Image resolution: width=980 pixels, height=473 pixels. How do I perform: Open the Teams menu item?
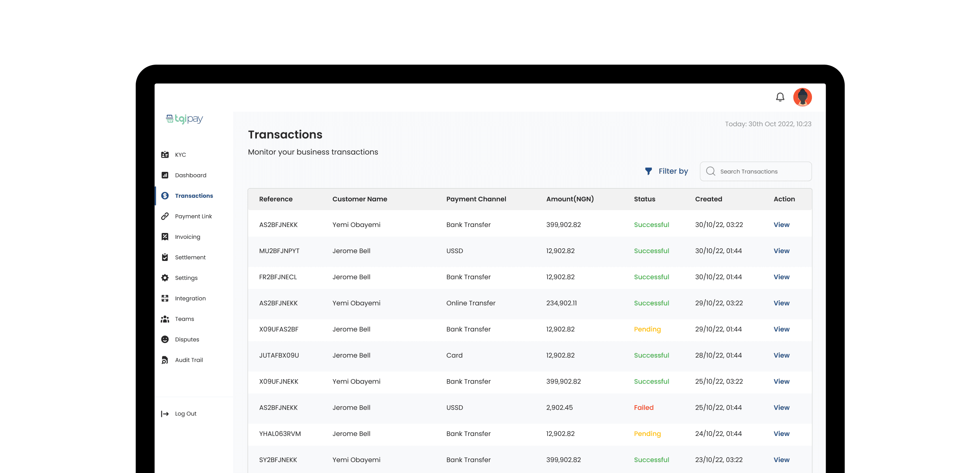184,319
